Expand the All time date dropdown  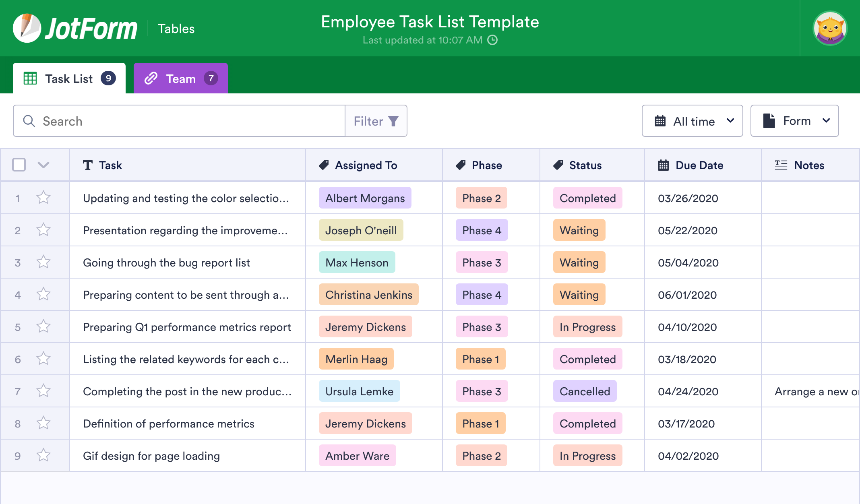click(x=693, y=121)
